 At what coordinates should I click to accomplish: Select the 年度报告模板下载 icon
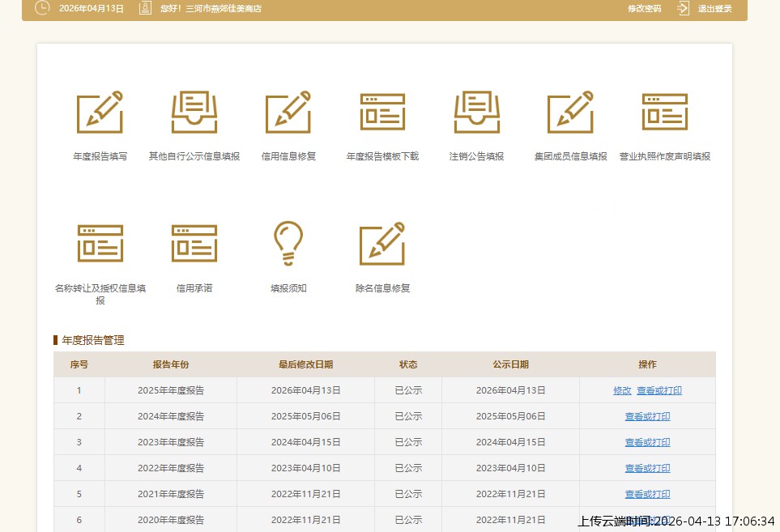[382, 113]
